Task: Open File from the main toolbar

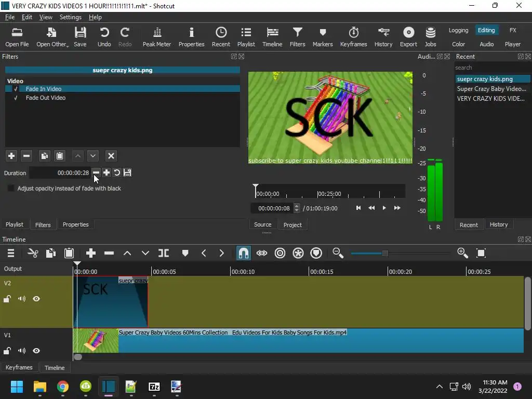Action: point(17,37)
